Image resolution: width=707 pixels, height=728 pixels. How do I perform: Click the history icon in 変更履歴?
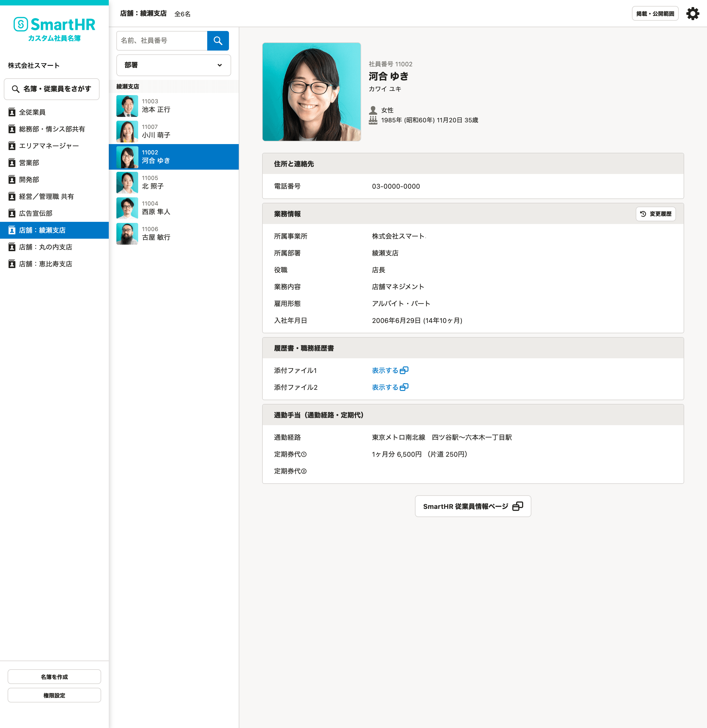coord(643,214)
